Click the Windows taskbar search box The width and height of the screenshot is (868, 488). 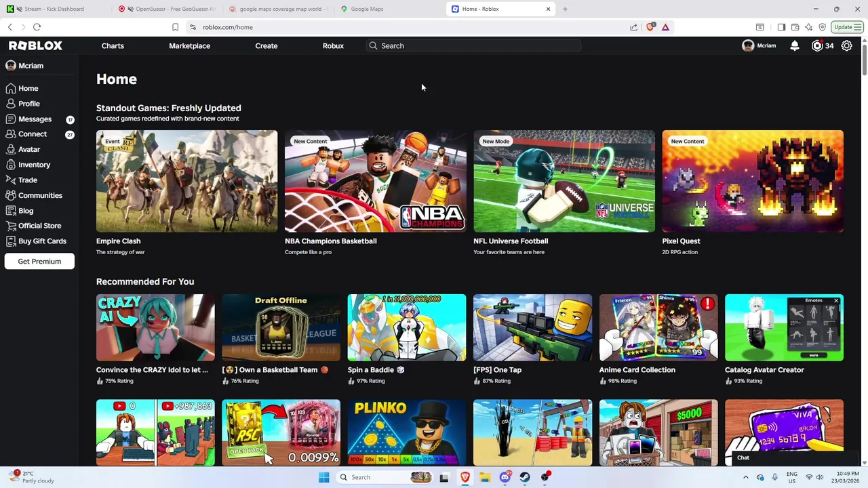(384, 477)
